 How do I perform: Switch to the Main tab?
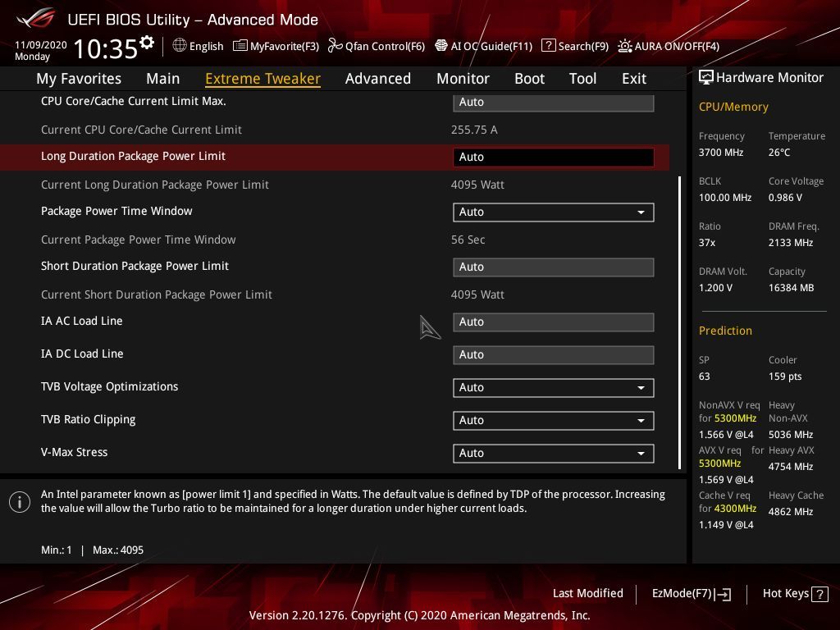(163, 79)
